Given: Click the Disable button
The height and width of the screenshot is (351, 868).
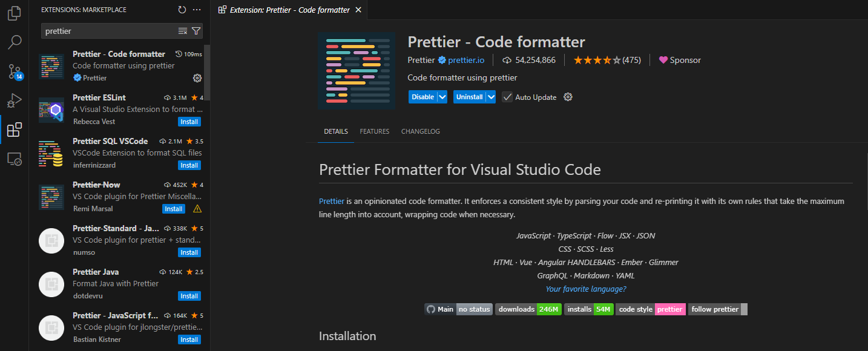Looking at the screenshot, I should 423,97.
